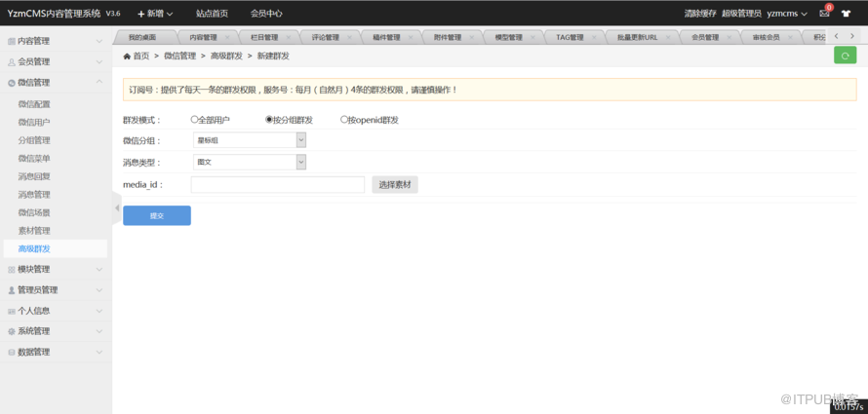
Task: Click the home icon in breadcrumb
Action: point(127,56)
